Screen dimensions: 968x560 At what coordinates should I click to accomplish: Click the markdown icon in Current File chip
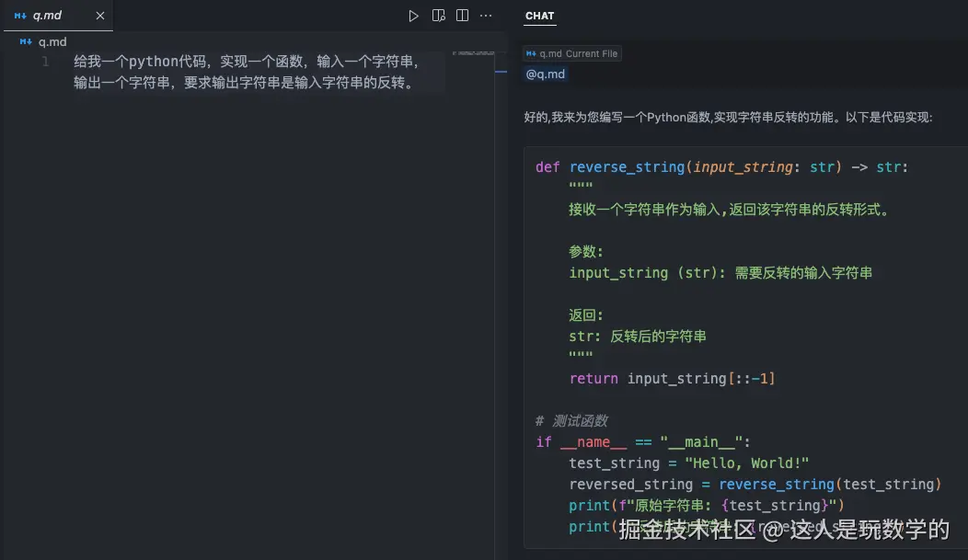coord(531,53)
